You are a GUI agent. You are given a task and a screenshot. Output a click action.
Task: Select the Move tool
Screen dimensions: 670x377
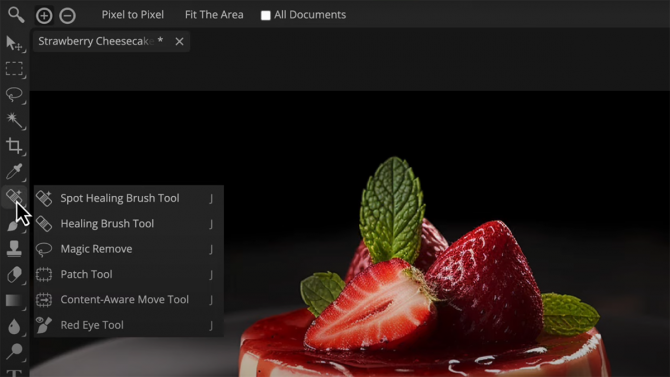[15, 43]
